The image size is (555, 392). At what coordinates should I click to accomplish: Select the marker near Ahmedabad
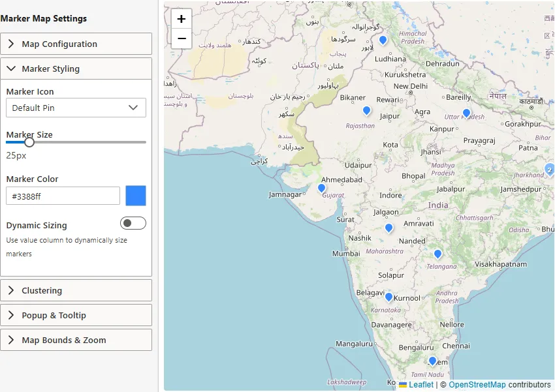(x=321, y=187)
